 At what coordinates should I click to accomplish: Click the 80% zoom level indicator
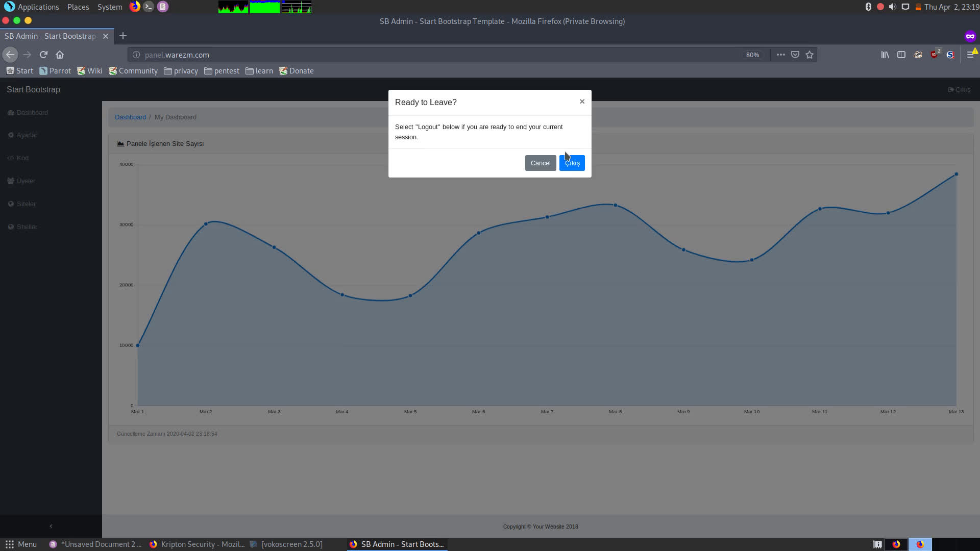coord(752,55)
